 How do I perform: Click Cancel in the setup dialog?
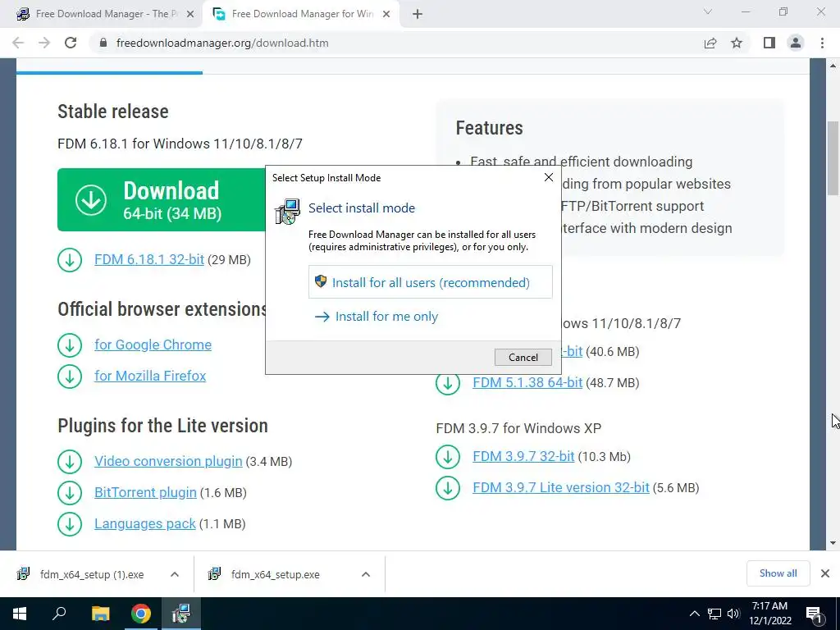[x=523, y=358]
